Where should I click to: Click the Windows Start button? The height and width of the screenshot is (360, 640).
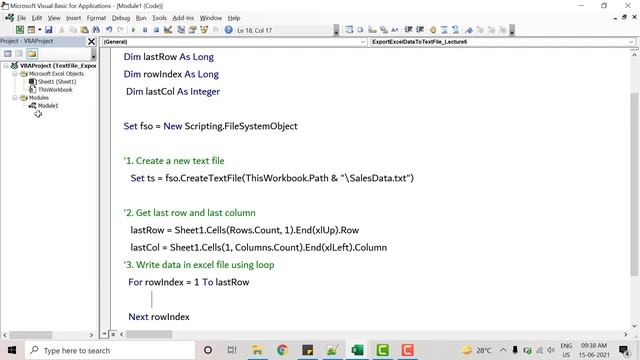(12, 350)
